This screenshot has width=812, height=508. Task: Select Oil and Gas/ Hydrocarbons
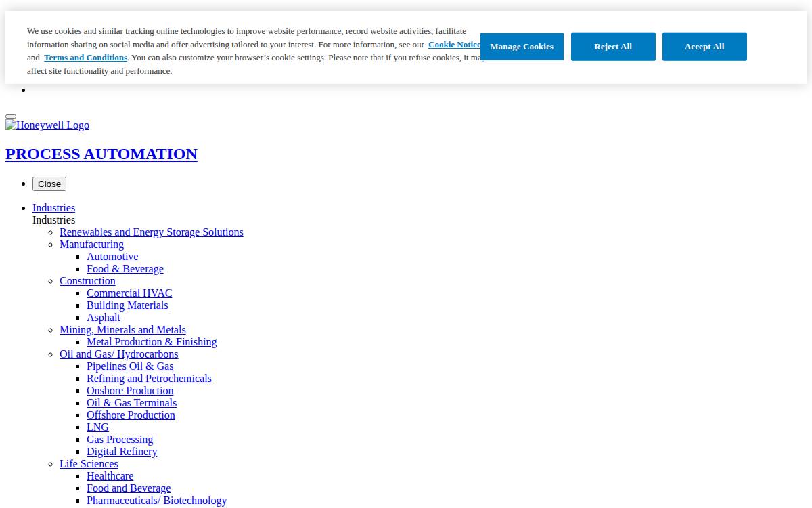(x=119, y=354)
